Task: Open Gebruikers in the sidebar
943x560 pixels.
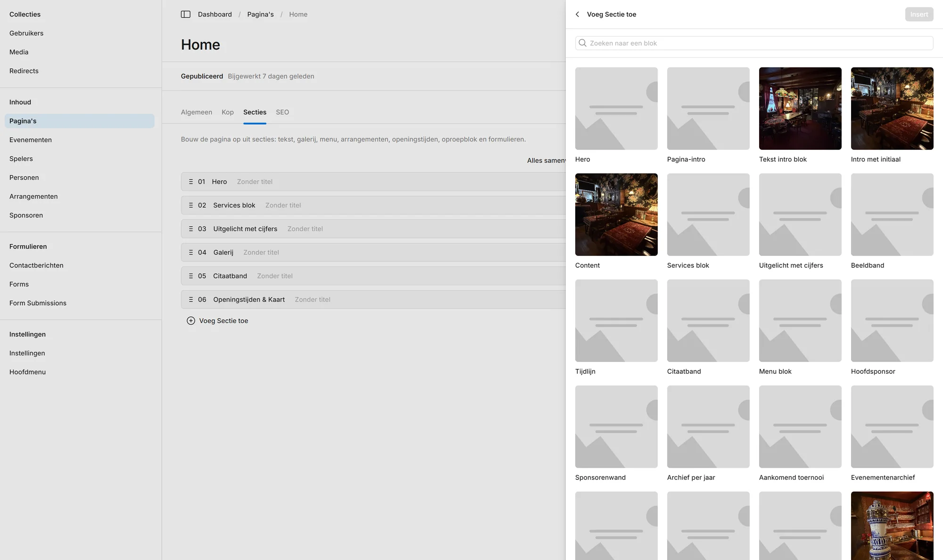Action: (26, 33)
